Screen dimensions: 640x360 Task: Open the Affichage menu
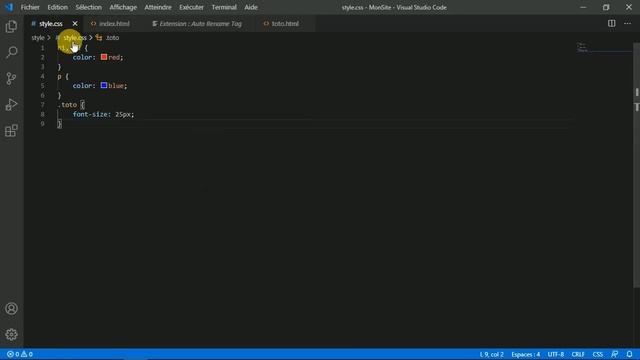(x=123, y=7)
